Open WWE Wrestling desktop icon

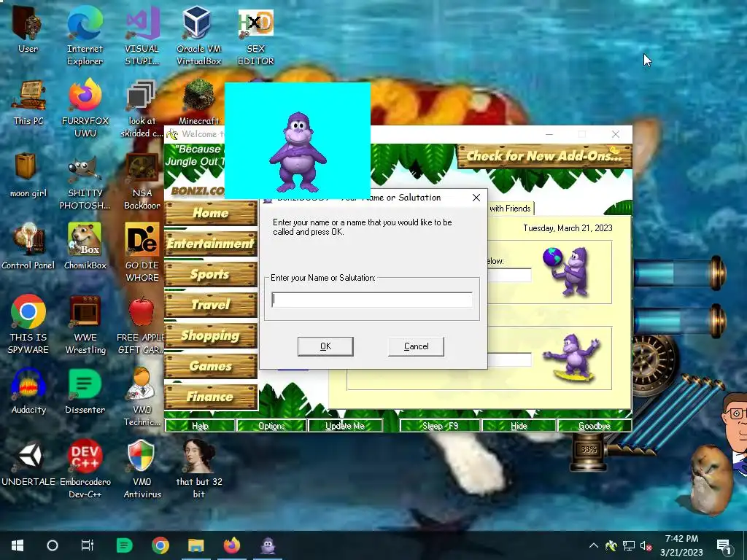pyautogui.click(x=85, y=324)
